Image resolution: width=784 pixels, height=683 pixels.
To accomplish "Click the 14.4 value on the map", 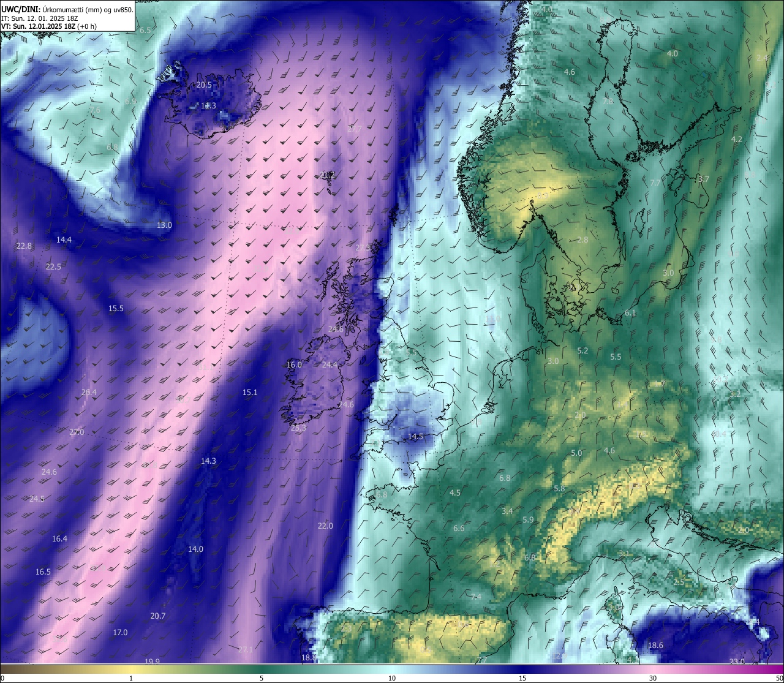I will (64, 240).
